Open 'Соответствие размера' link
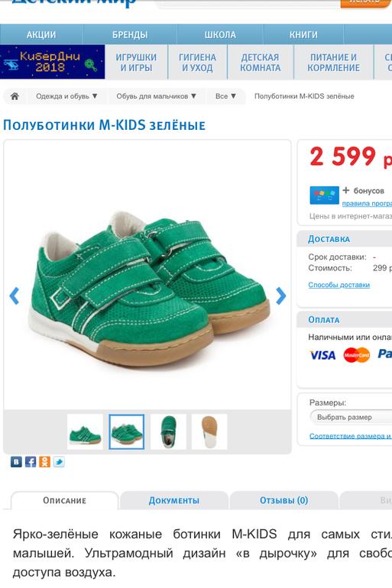The height and width of the screenshot is (588, 392). tap(351, 436)
